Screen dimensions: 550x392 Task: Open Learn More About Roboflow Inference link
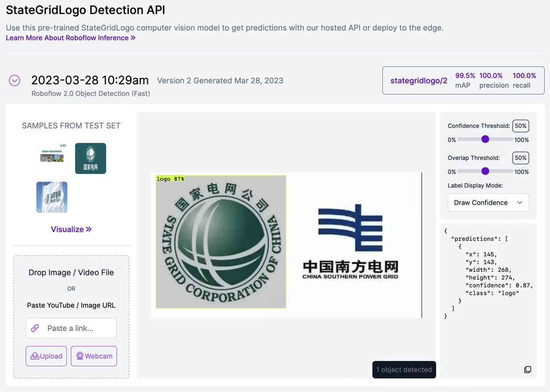[x=71, y=38]
